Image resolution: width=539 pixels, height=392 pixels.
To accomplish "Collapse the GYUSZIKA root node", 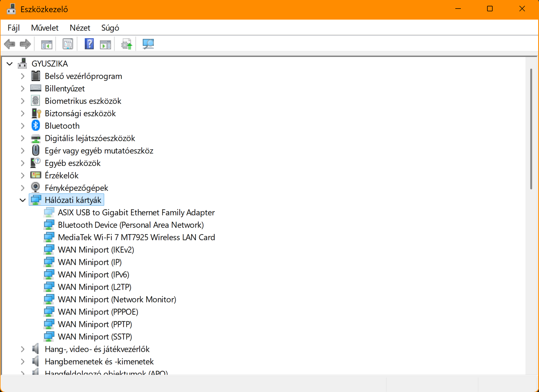I will click(10, 64).
